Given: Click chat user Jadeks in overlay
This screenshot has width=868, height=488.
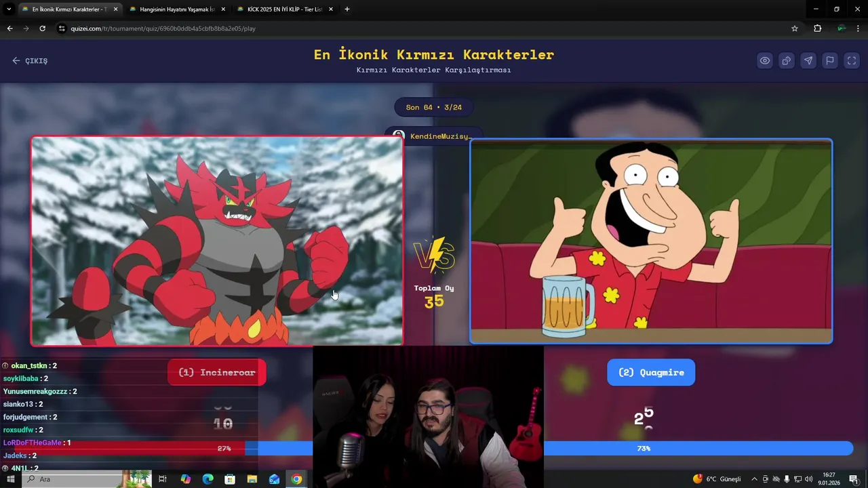Looking at the screenshot, I should tap(15, 455).
